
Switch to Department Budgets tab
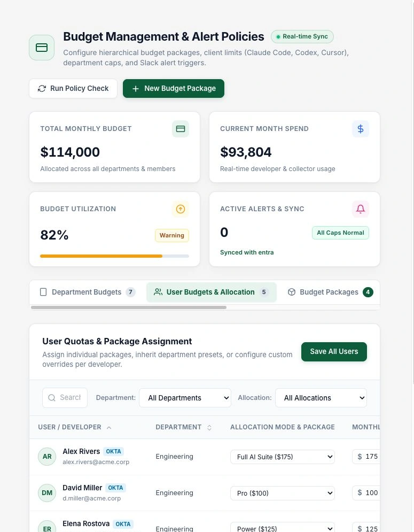click(x=88, y=292)
